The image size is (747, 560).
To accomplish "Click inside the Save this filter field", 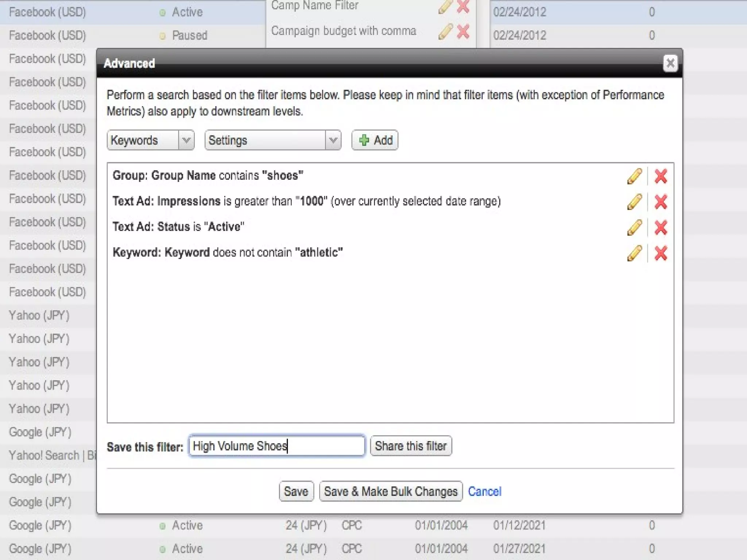I will point(276,446).
